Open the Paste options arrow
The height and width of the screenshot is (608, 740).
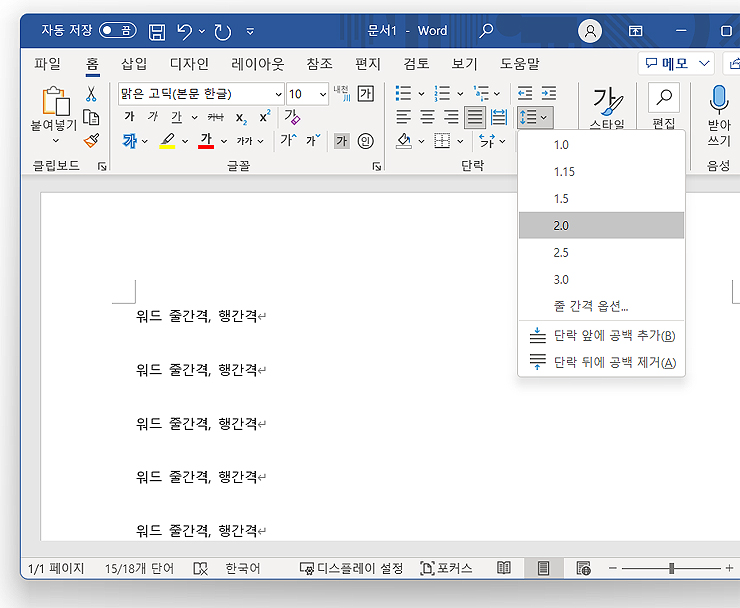coord(56,140)
